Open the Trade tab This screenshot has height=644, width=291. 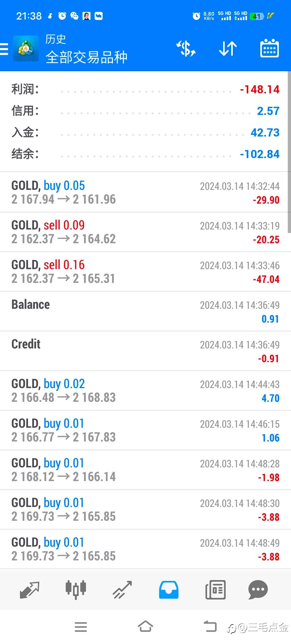click(x=122, y=590)
